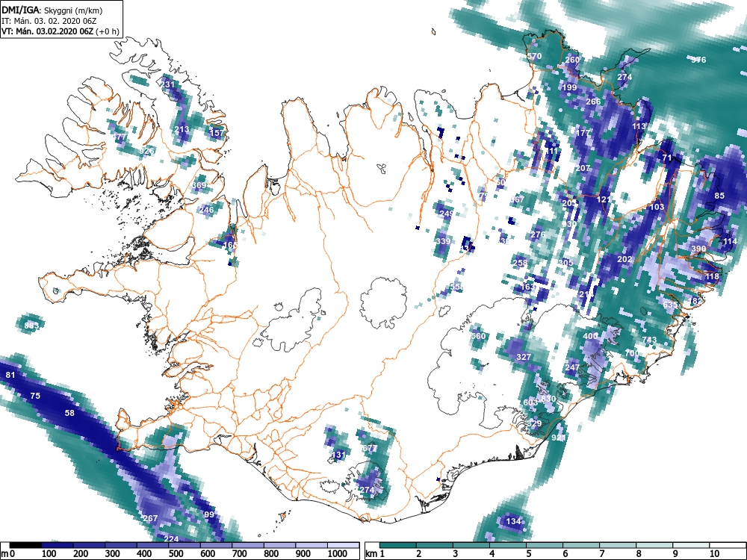Click visibility value 249 on the map
This screenshot has width=747, height=560.
[447, 214]
